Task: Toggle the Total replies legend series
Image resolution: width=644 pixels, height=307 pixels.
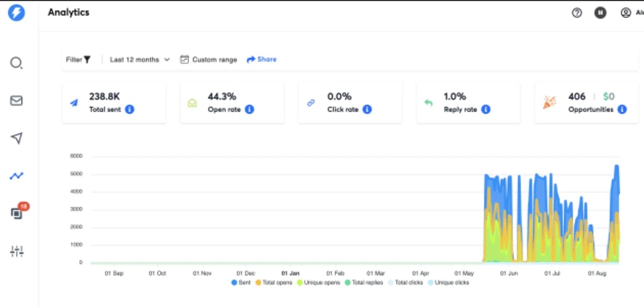Action: [364, 283]
